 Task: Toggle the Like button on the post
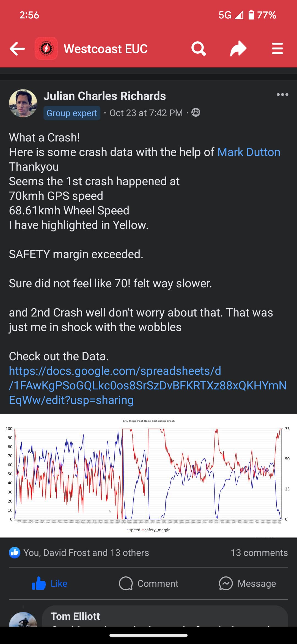click(x=50, y=583)
